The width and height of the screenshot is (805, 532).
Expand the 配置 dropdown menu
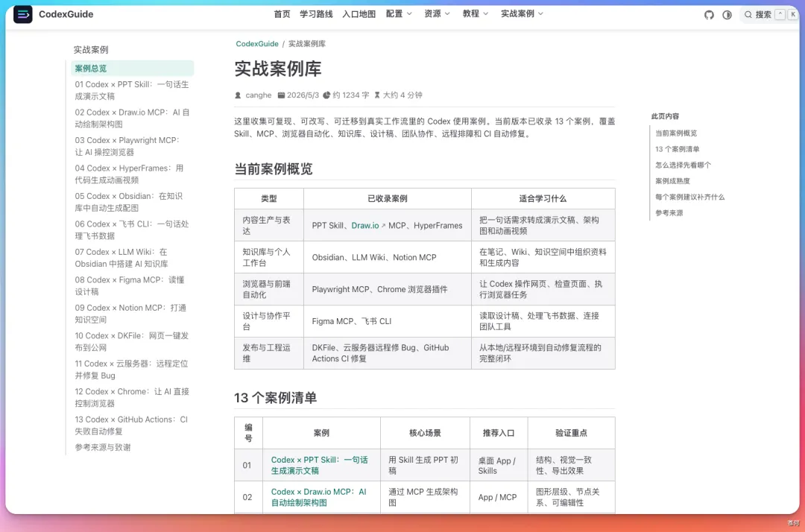pos(399,14)
